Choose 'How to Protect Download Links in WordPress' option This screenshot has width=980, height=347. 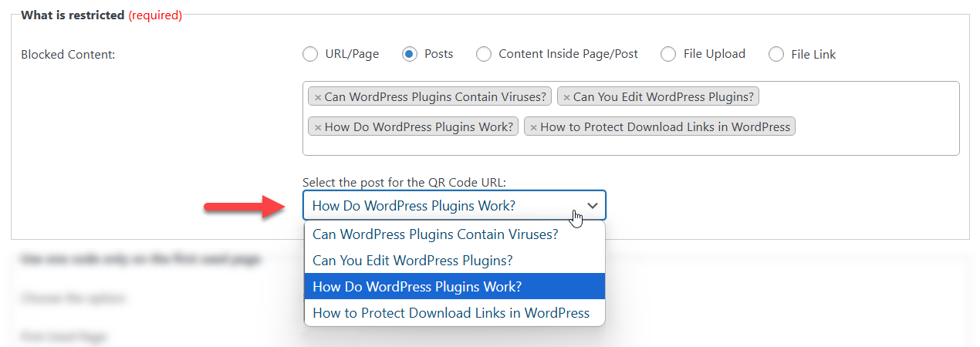(x=455, y=313)
